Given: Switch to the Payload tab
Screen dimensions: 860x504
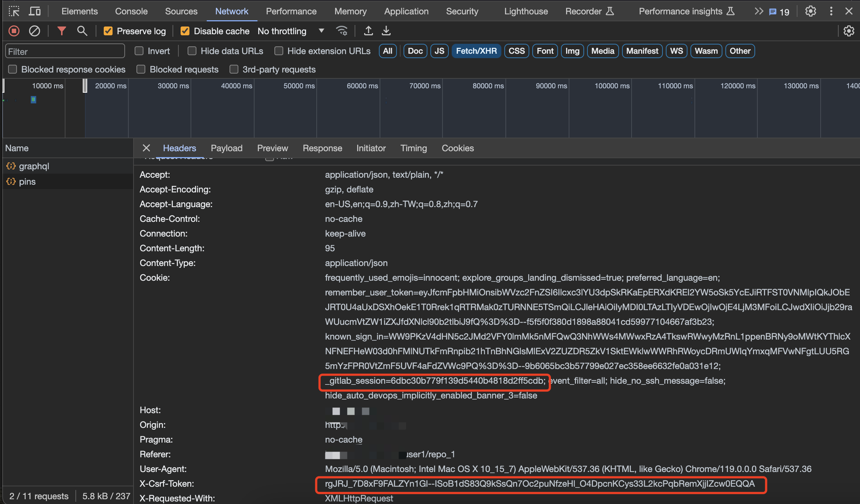Looking at the screenshot, I should [227, 148].
